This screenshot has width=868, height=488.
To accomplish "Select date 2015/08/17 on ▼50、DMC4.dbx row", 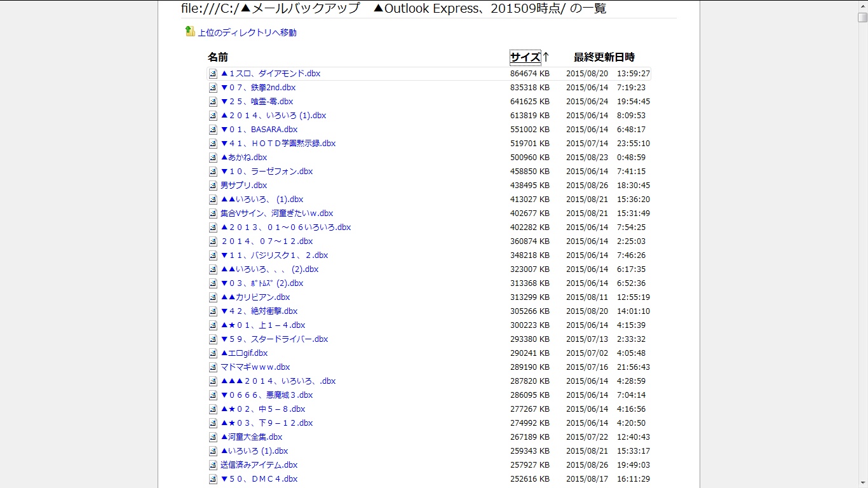I will pyautogui.click(x=587, y=479).
